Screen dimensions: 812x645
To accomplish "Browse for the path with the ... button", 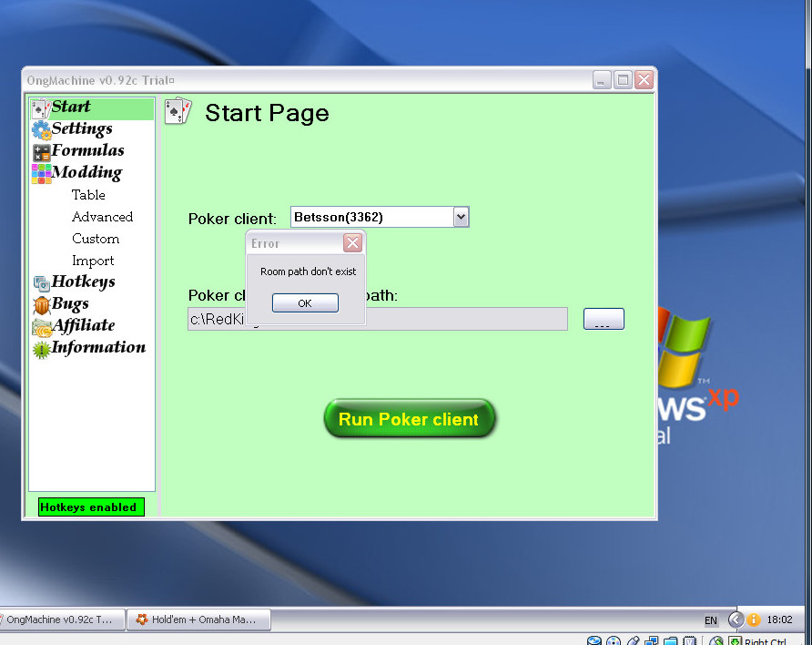I will pos(604,319).
